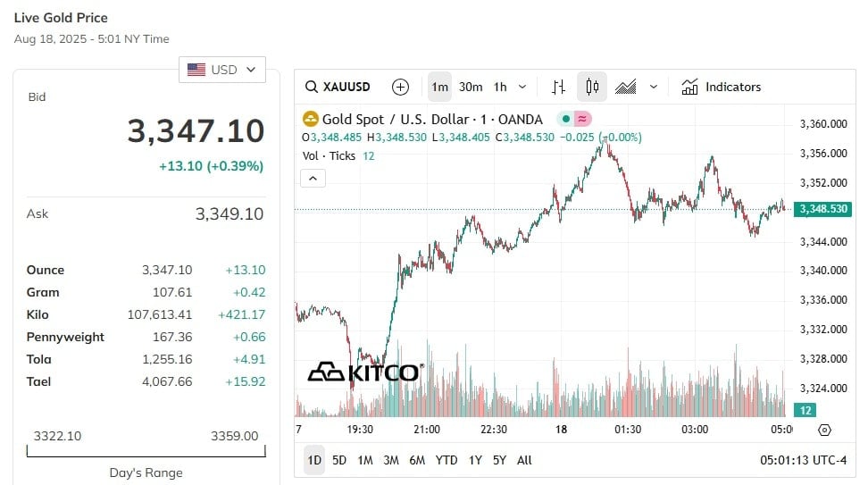Add symbol with the plus circle icon
Viewport: 868px width, 485px height.
pos(400,87)
